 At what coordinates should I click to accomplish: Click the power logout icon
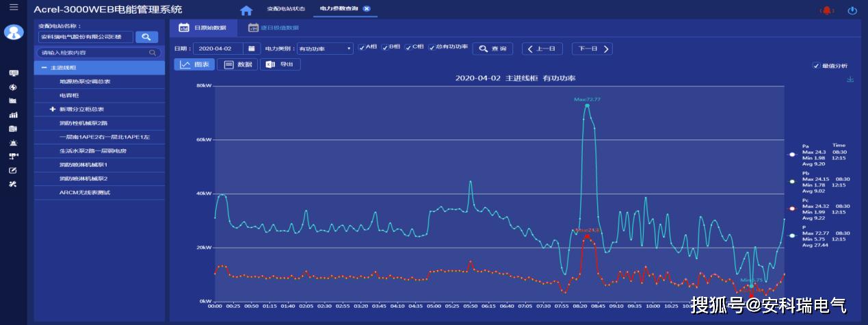(x=852, y=10)
